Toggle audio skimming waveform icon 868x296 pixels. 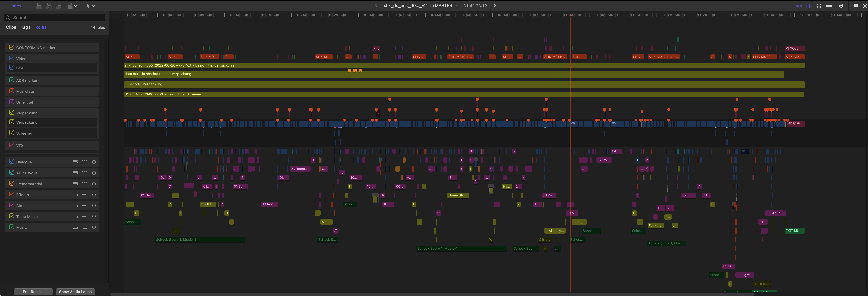(809, 6)
